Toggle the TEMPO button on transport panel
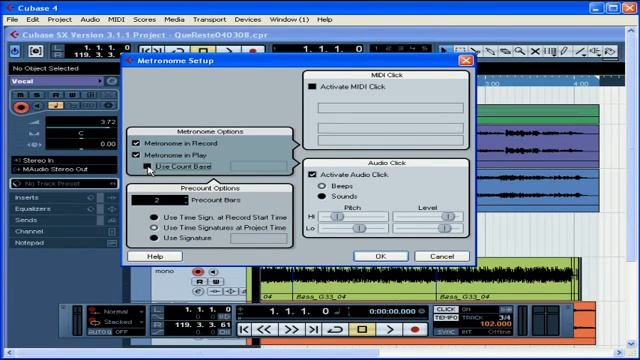640x360 pixels. coord(446,318)
